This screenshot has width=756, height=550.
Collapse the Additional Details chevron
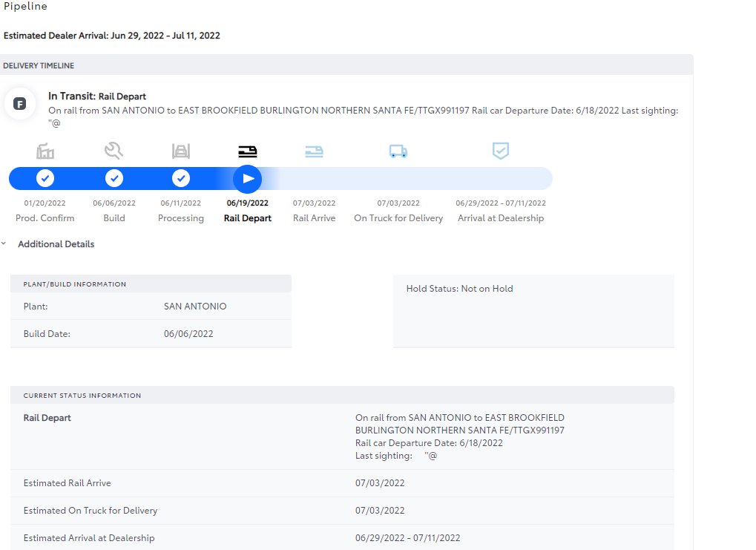(x=4, y=243)
